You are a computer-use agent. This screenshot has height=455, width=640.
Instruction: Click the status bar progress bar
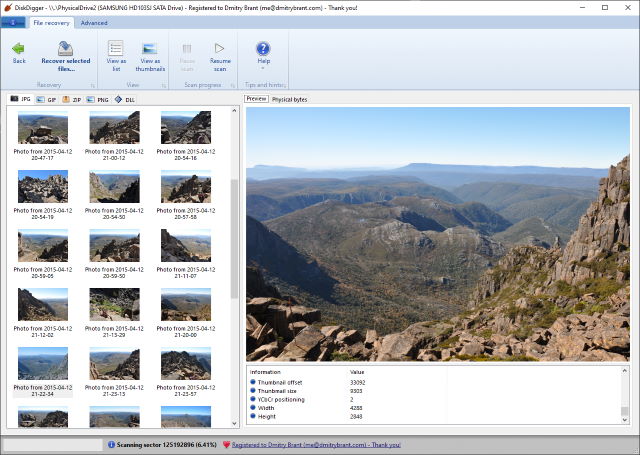pos(53,445)
